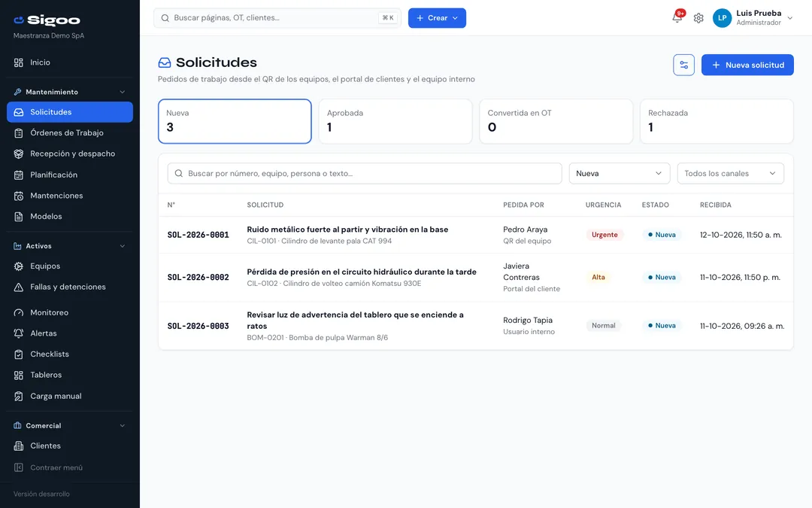Click Contraer menú label
The width and height of the screenshot is (812, 508).
click(x=56, y=468)
